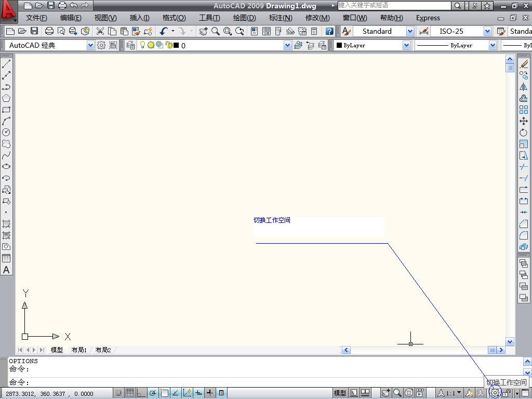The image size is (532, 399).
Task: Expand the ISO-25 dimension style dropdown
Action: click(487, 31)
